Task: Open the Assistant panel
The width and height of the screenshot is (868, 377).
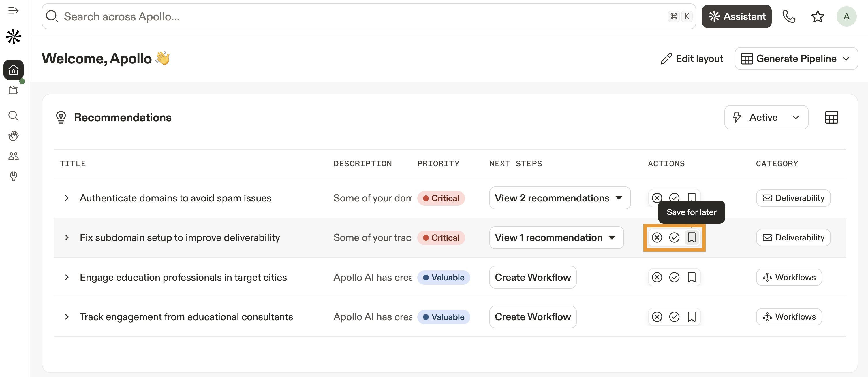Action: [x=736, y=16]
